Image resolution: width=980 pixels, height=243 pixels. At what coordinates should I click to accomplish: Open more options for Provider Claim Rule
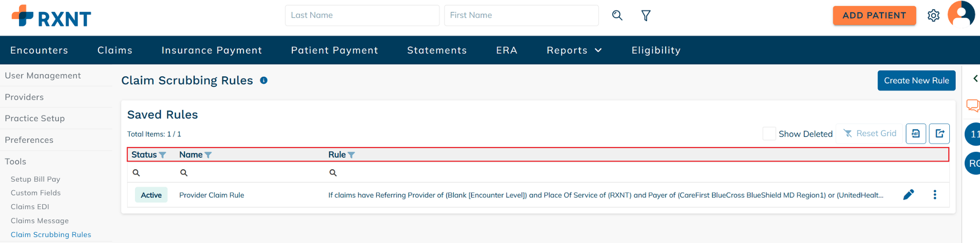pos(935,195)
